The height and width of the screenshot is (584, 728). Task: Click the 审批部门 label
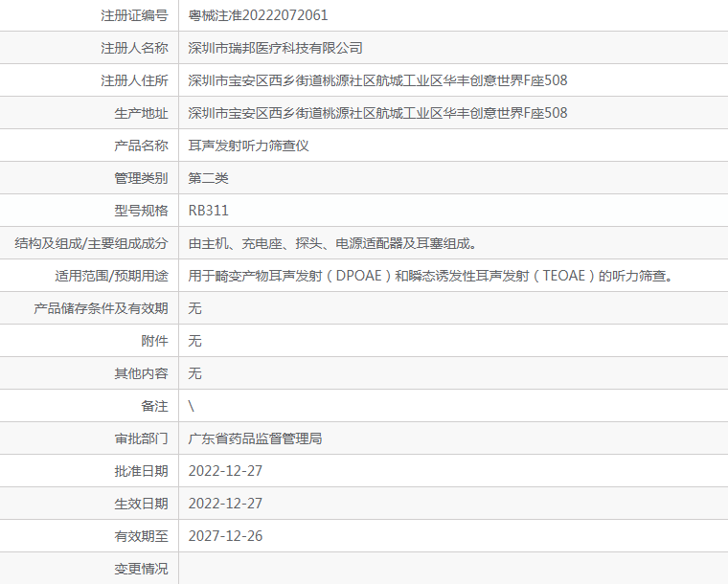click(x=141, y=438)
